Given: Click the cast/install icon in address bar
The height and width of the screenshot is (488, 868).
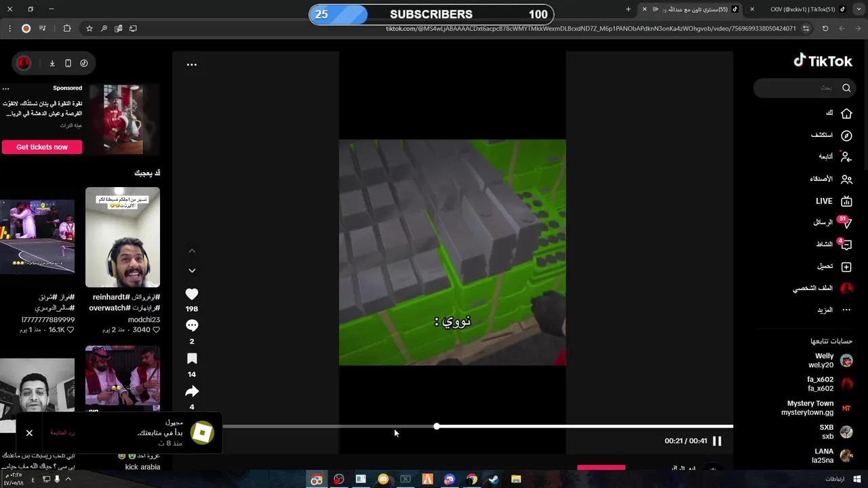Looking at the screenshot, I should 133,28.
